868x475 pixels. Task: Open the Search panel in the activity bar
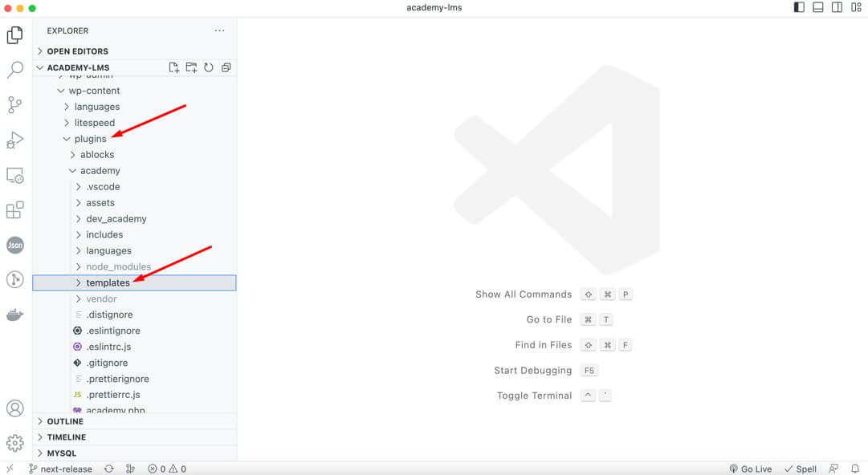tap(14, 70)
